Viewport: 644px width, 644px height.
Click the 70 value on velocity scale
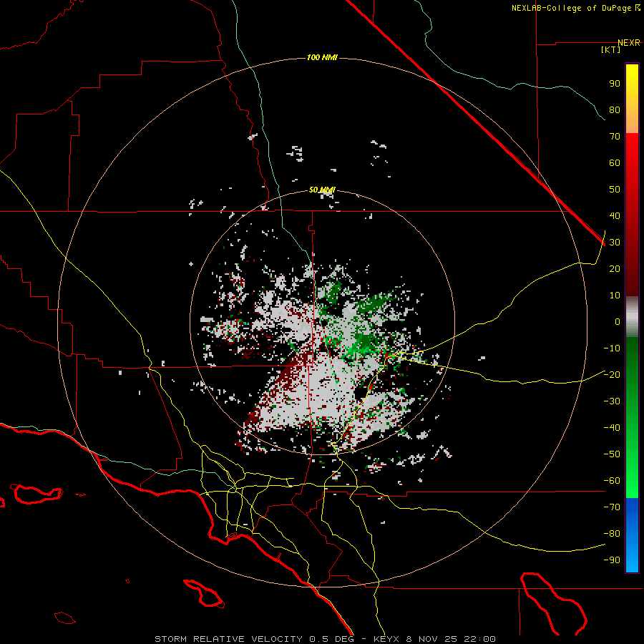[615, 137]
